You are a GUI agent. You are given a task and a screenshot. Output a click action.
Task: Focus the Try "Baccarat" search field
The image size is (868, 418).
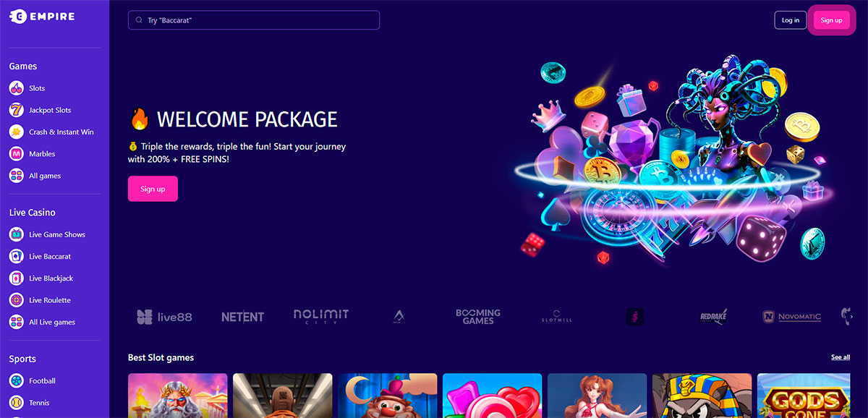click(254, 20)
